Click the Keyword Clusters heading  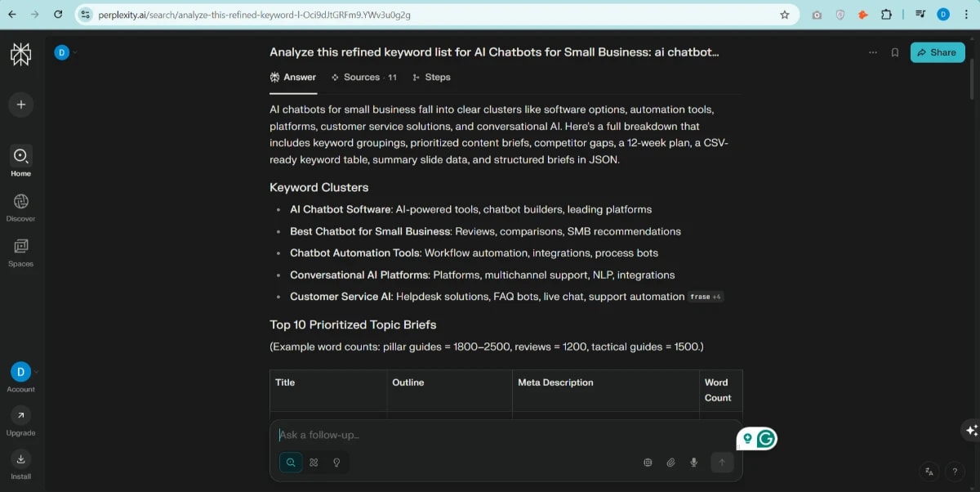pos(319,187)
